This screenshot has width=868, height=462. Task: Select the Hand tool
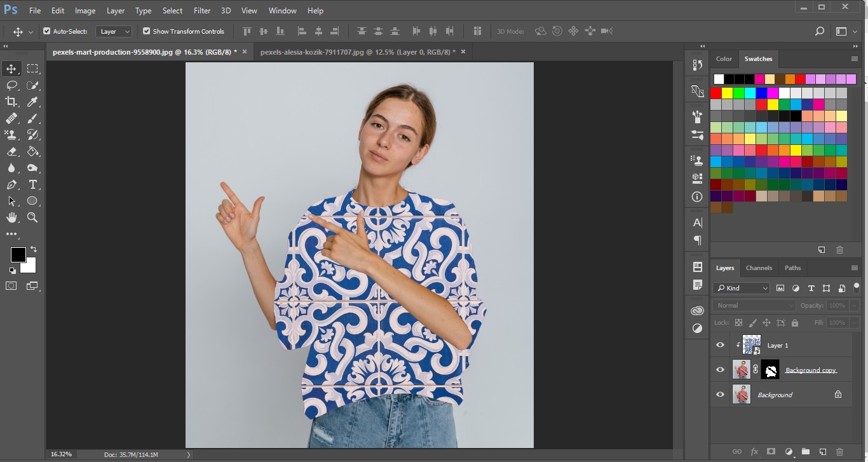(x=11, y=217)
